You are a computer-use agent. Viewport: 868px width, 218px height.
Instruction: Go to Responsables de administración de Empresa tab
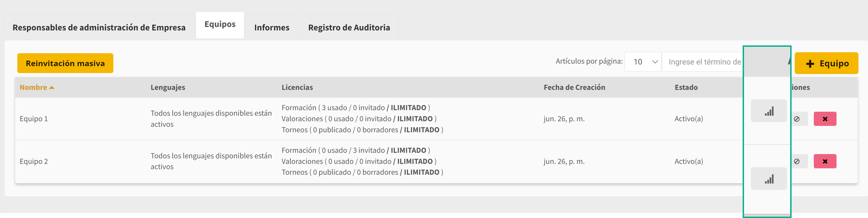coord(99,28)
